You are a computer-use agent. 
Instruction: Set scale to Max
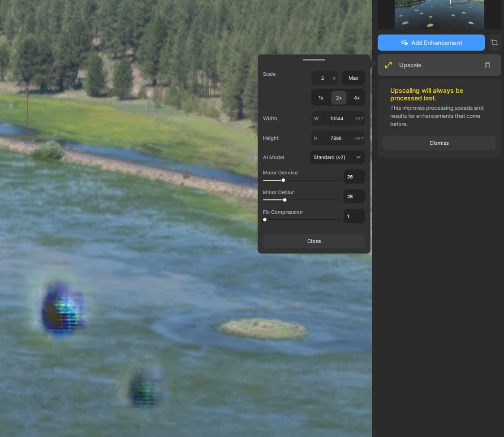pos(353,78)
